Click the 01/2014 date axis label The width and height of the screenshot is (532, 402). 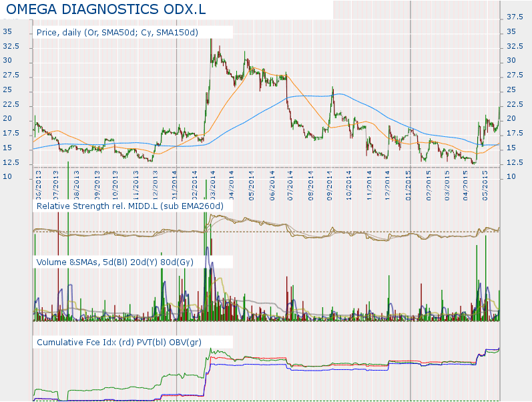coord(174,186)
